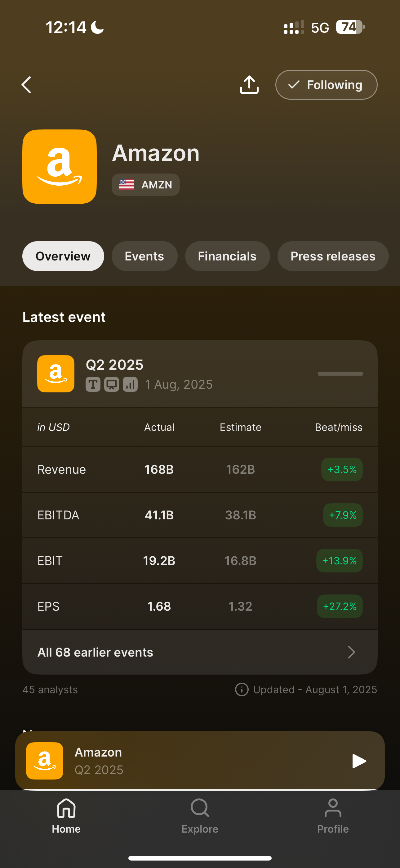Tap the bar chart report icon
The width and height of the screenshot is (400, 868).
130,384
